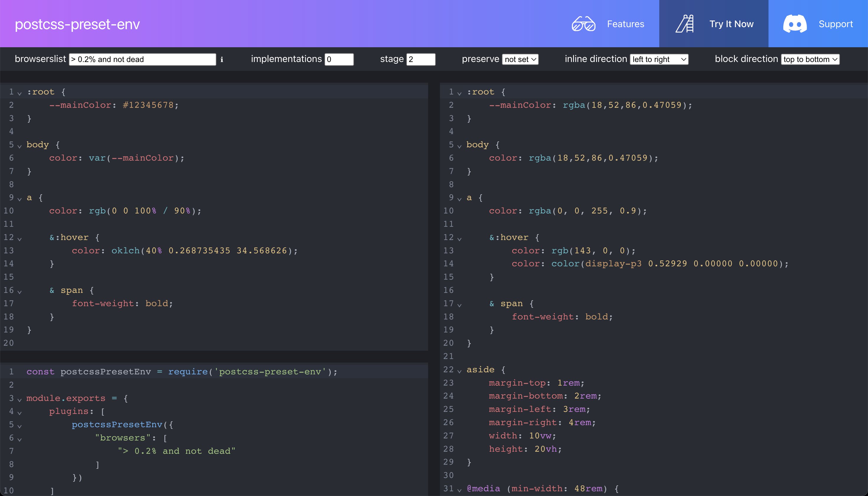
Task: Open the inline direction dropdown
Action: [x=659, y=59]
